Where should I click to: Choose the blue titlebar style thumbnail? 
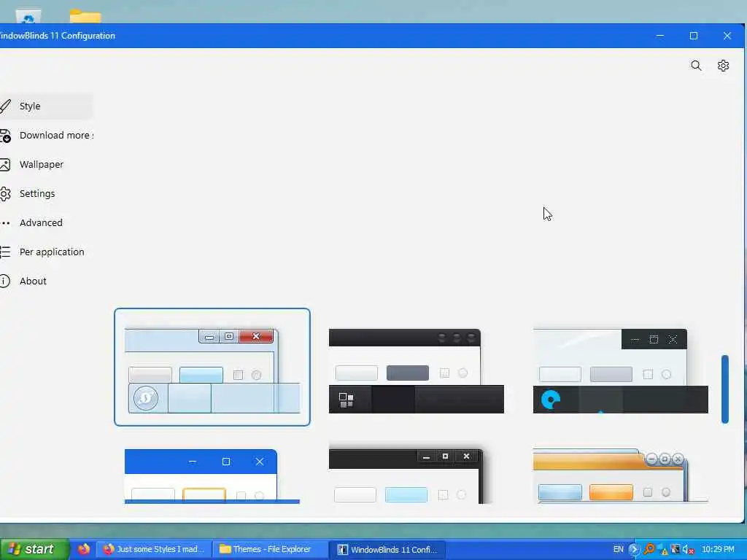(212, 476)
